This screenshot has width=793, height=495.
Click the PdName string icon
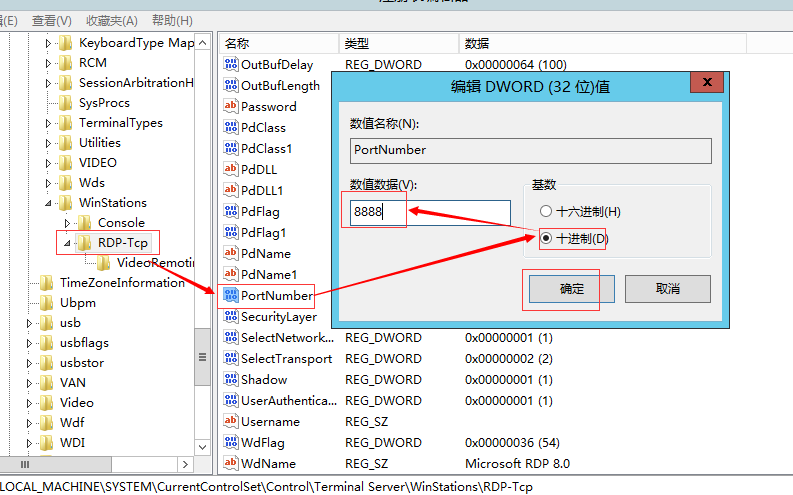click(x=231, y=253)
